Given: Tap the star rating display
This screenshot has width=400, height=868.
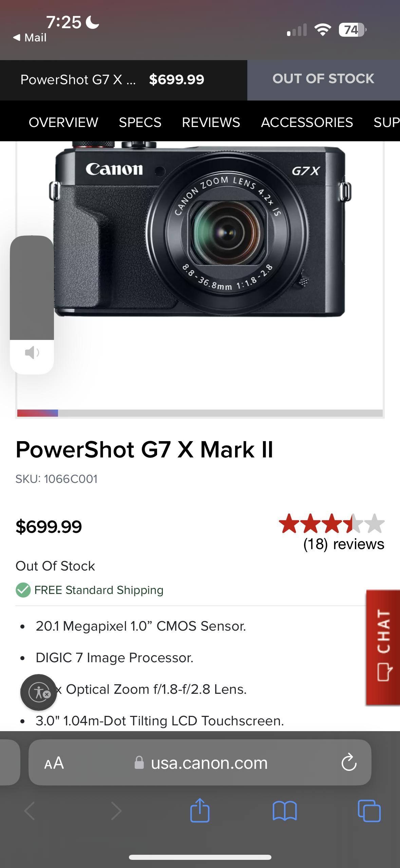Looking at the screenshot, I should pyautogui.click(x=331, y=523).
